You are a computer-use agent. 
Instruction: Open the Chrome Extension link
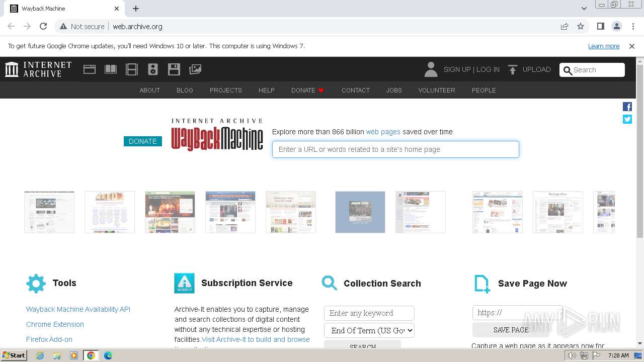pos(55,324)
